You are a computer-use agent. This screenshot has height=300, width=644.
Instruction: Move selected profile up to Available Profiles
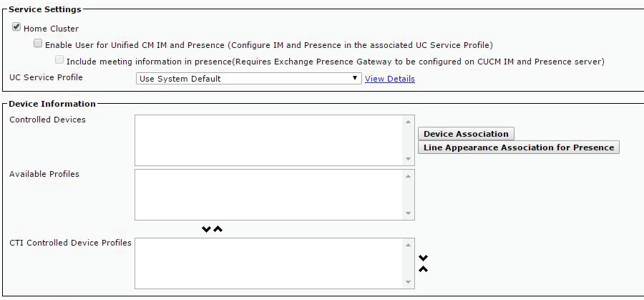(x=218, y=230)
